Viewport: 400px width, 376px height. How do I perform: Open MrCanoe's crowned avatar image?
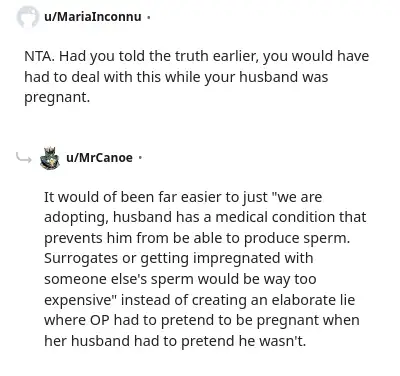[50, 158]
